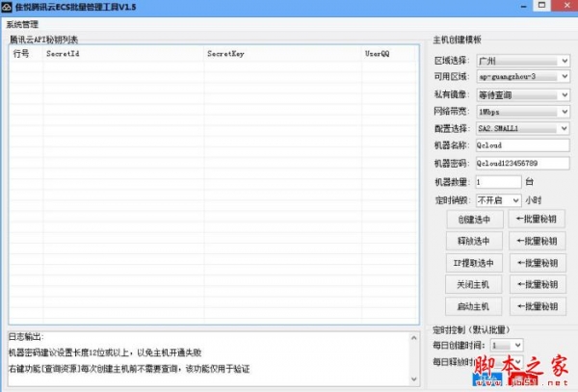This screenshot has width=578, height=392.
Task: Close the application window
Action: [x=566, y=6]
